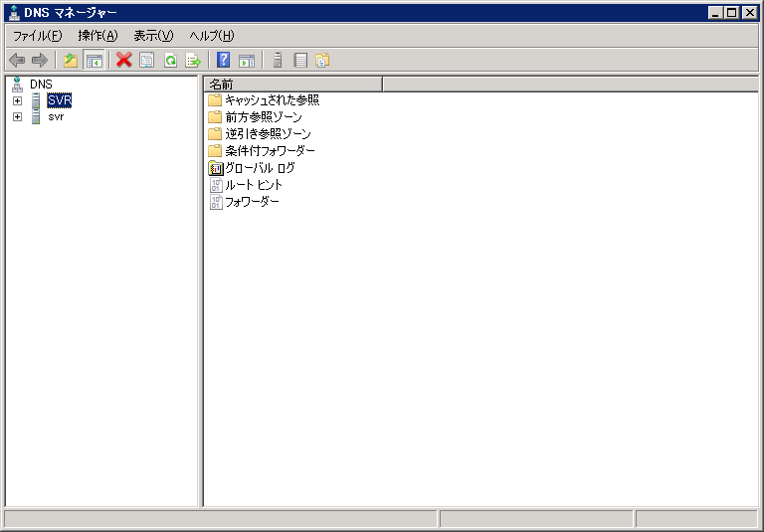Open the ファイル(F) menu

click(x=38, y=36)
